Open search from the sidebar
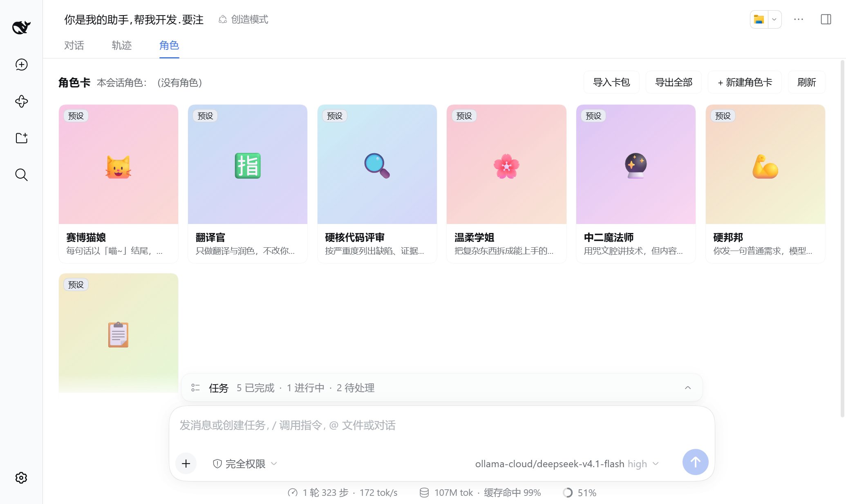Viewport: 846px width, 504px height. tap(21, 175)
